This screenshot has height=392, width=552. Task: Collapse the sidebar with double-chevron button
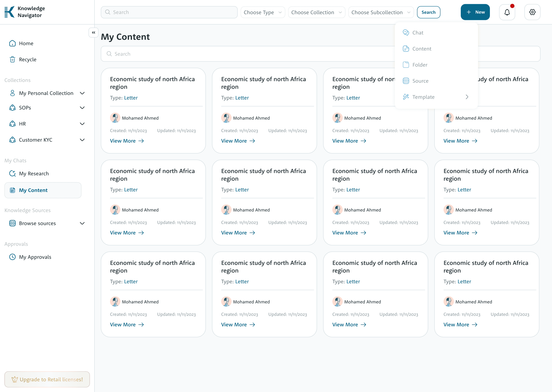94,33
